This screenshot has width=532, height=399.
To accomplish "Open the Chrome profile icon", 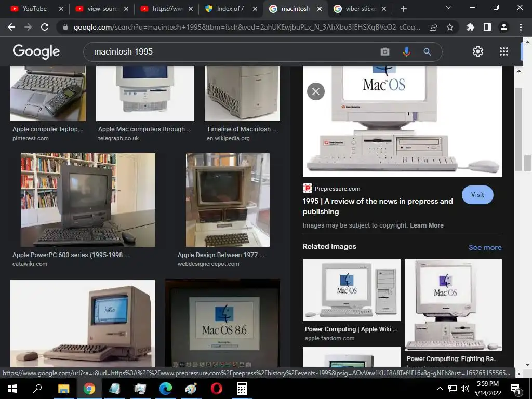I will (x=504, y=27).
